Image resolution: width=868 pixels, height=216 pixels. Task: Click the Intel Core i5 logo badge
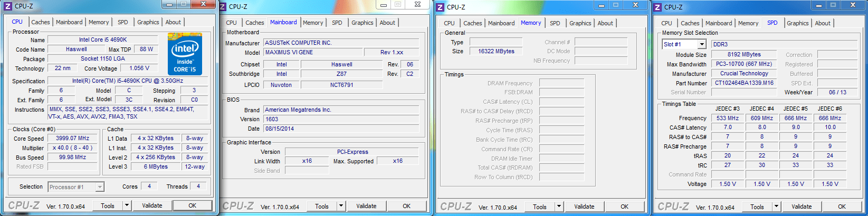(x=185, y=54)
